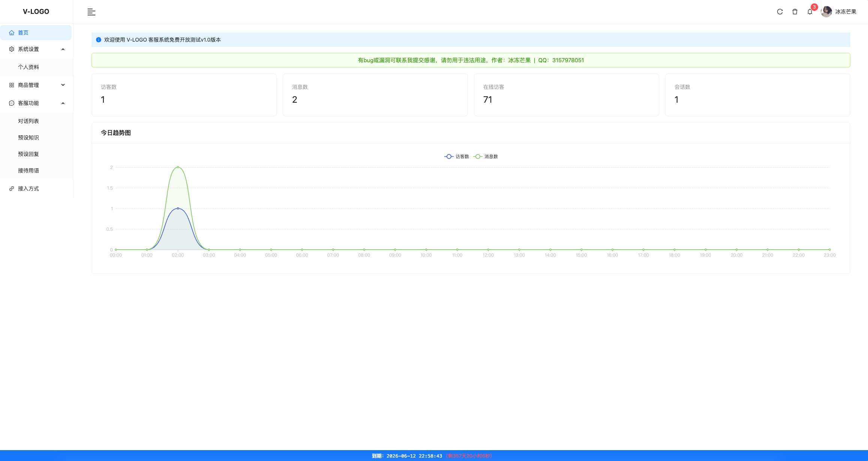This screenshot has height=461, width=868.
Task: Click the V-LOGO title link
Action: [x=36, y=12]
